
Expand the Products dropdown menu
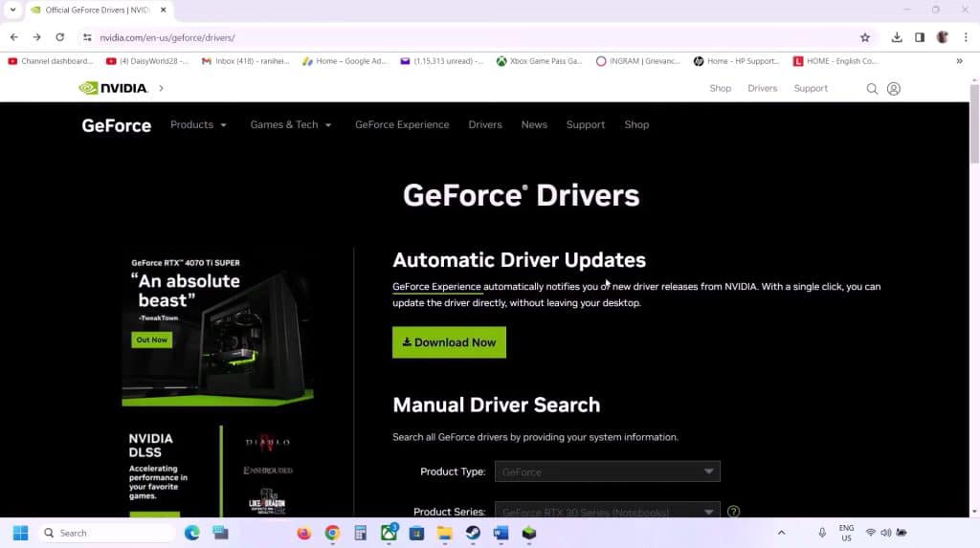[198, 124]
